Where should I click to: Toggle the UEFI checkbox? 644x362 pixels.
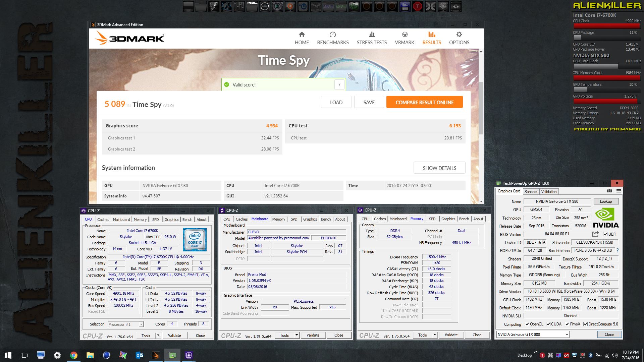605,234
